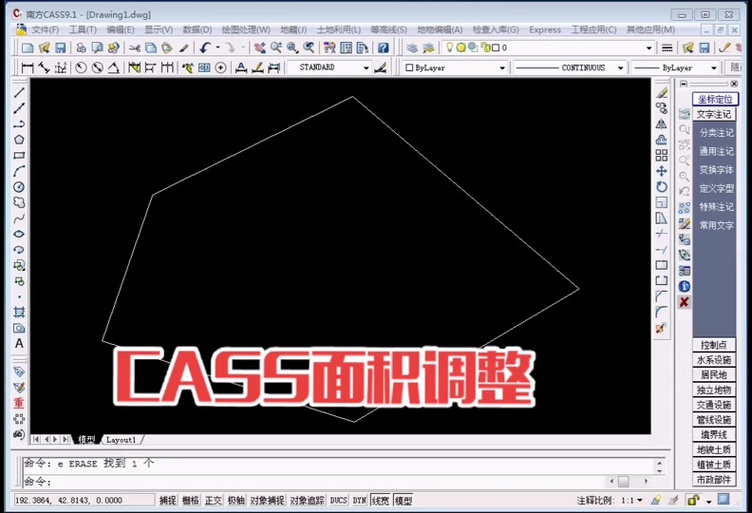Open the ByLayer lineweight dropdown
This screenshot has width=752, height=513.
(714, 68)
